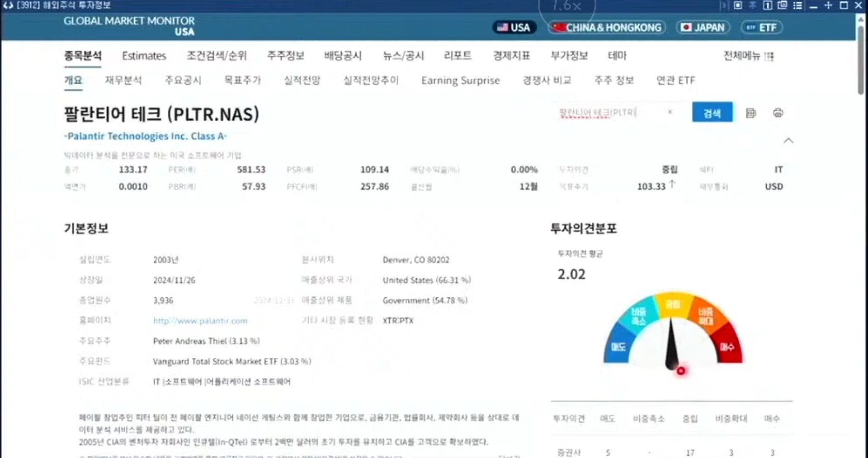Select the 연관 ETF sub-tab
The width and height of the screenshot is (868, 458).
pos(676,80)
